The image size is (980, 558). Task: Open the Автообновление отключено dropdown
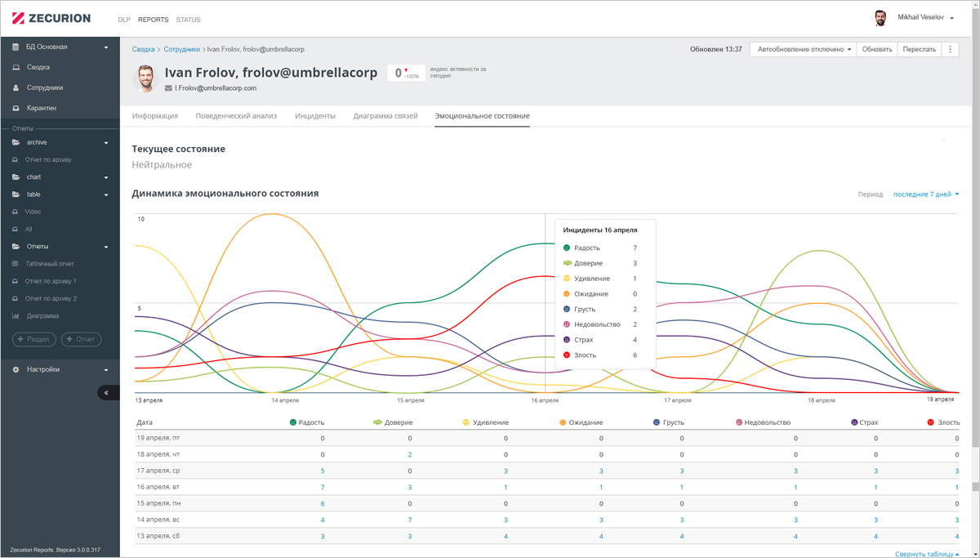coord(804,49)
